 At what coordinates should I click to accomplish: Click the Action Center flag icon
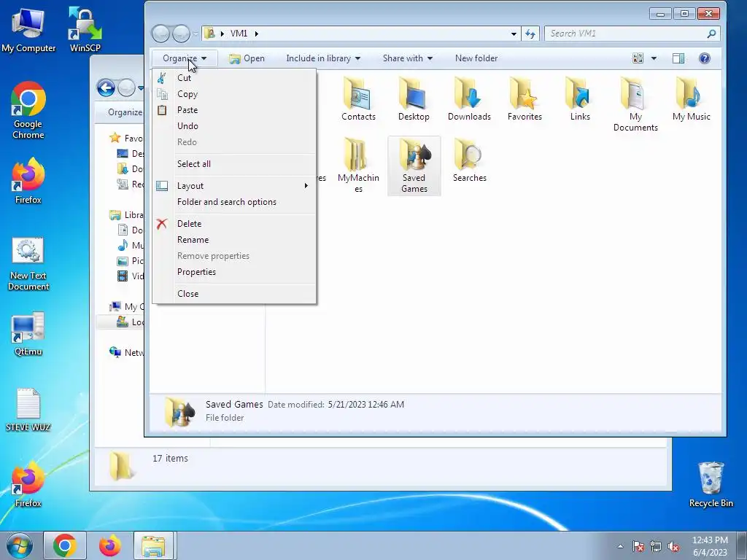tap(638, 546)
